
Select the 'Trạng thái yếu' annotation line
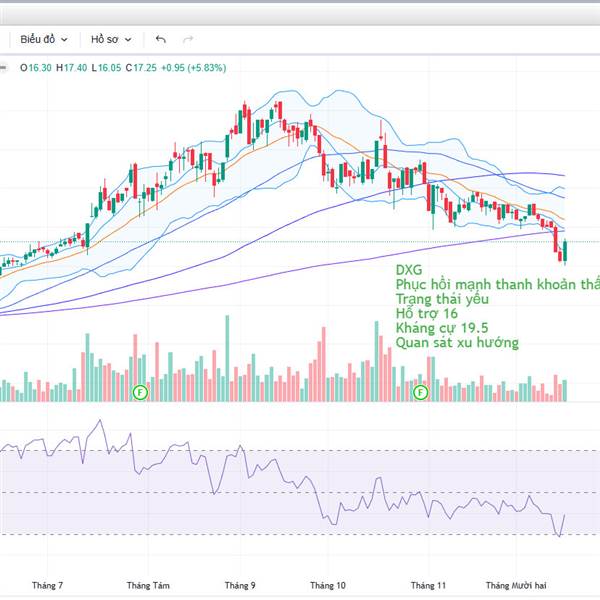442,299
